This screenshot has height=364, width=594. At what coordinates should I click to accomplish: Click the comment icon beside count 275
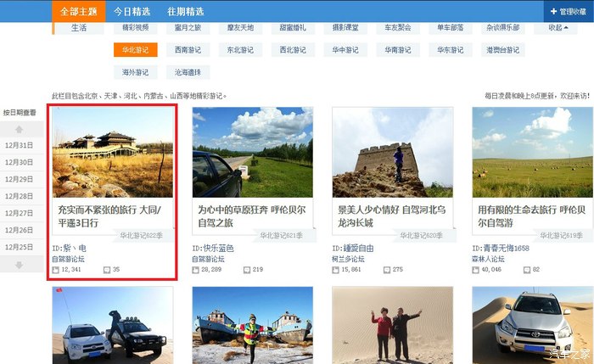pos(386,270)
